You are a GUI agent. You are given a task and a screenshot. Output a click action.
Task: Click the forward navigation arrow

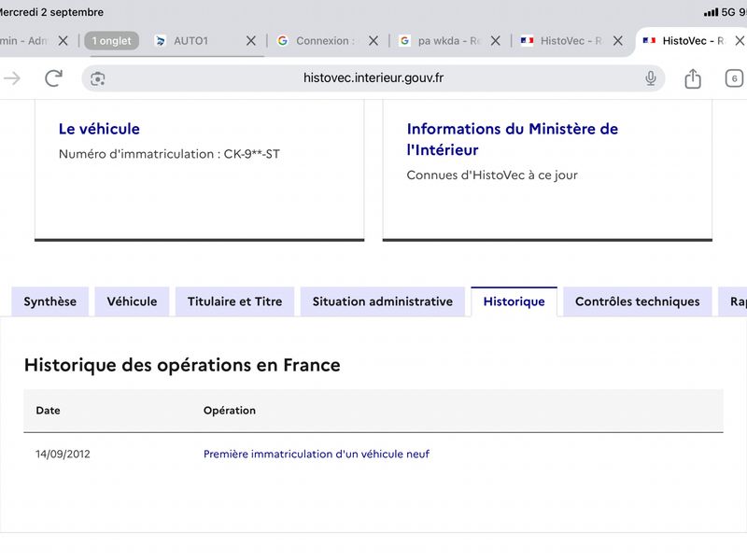[12, 78]
